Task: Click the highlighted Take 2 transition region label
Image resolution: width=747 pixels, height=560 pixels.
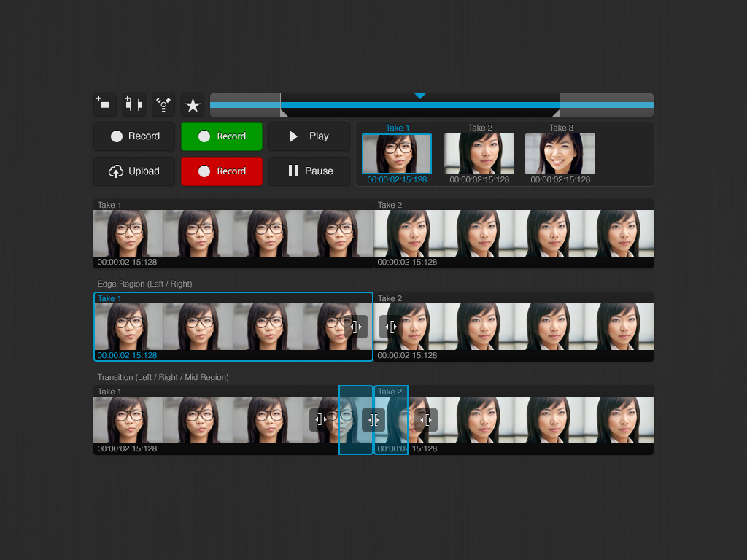Action: [390, 392]
